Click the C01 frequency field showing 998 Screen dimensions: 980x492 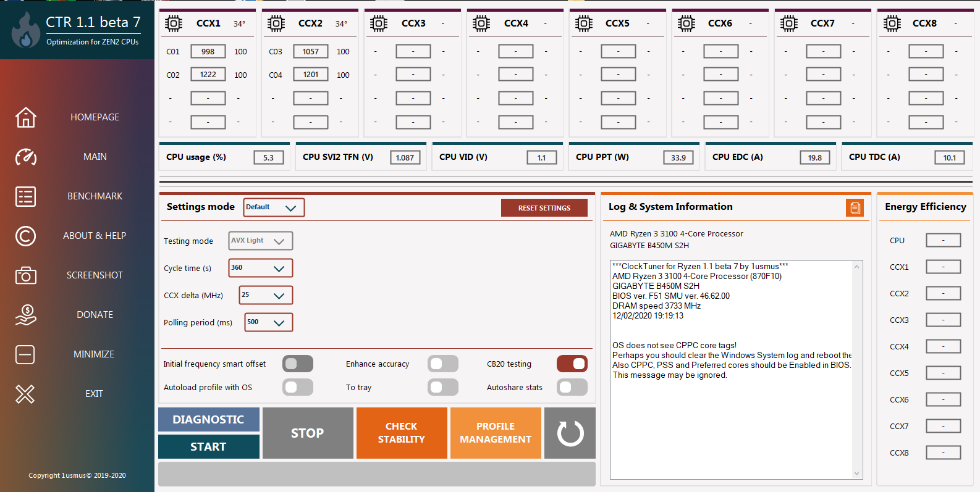point(208,51)
